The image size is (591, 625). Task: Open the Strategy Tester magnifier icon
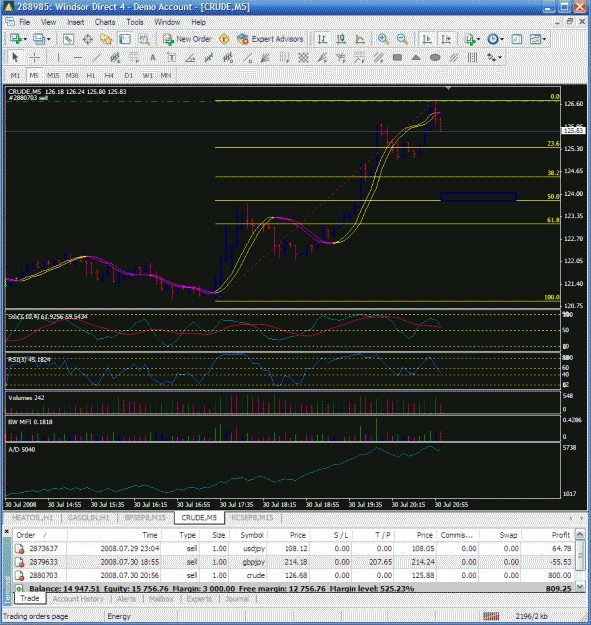coord(144,39)
